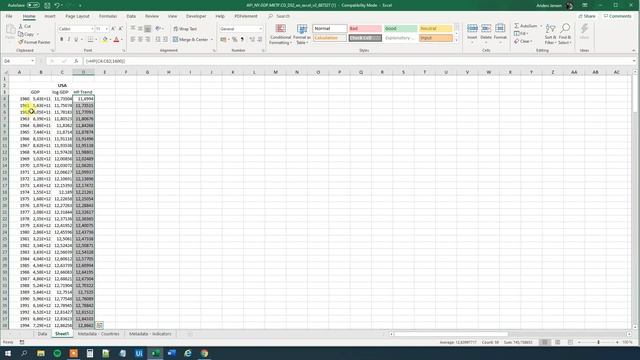This screenshot has width=640, height=360.
Task: Open Format as Table
Action: [302, 34]
